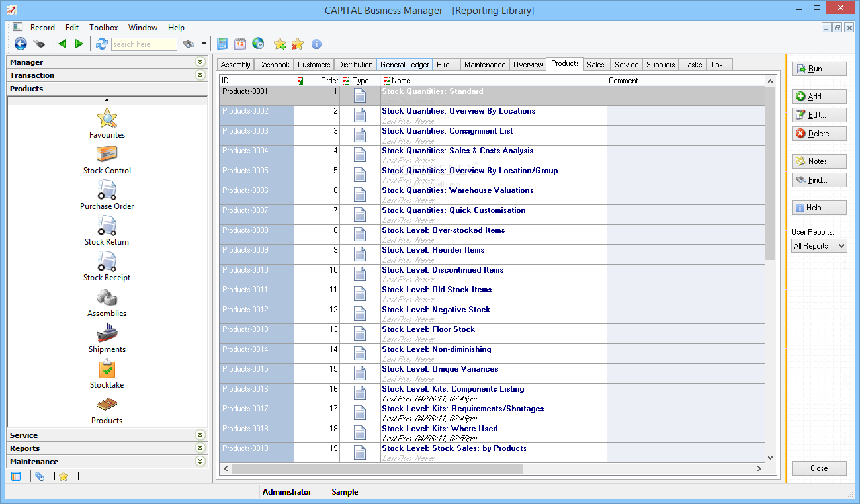Screen dimensions: 860x504
Task: Open Stock Control in the sidebar
Action: point(107,159)
